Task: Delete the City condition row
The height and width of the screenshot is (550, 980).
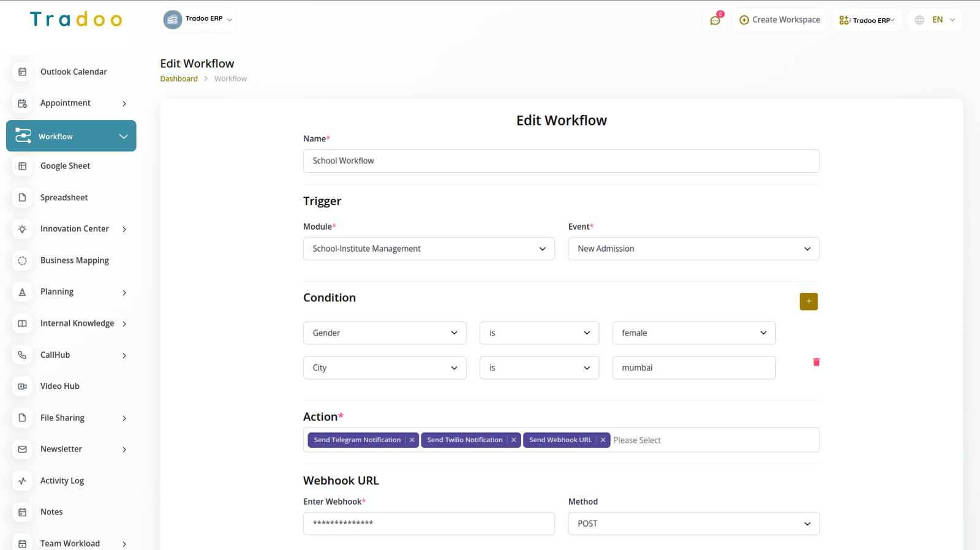Action: (816, 363)
